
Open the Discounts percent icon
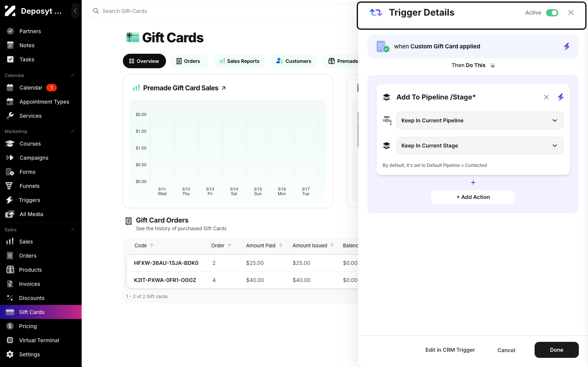click(x=10, y=298)
